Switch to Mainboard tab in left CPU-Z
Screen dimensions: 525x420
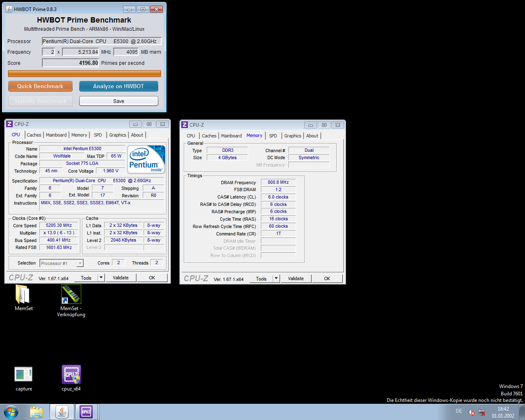[x=56, y=135]
